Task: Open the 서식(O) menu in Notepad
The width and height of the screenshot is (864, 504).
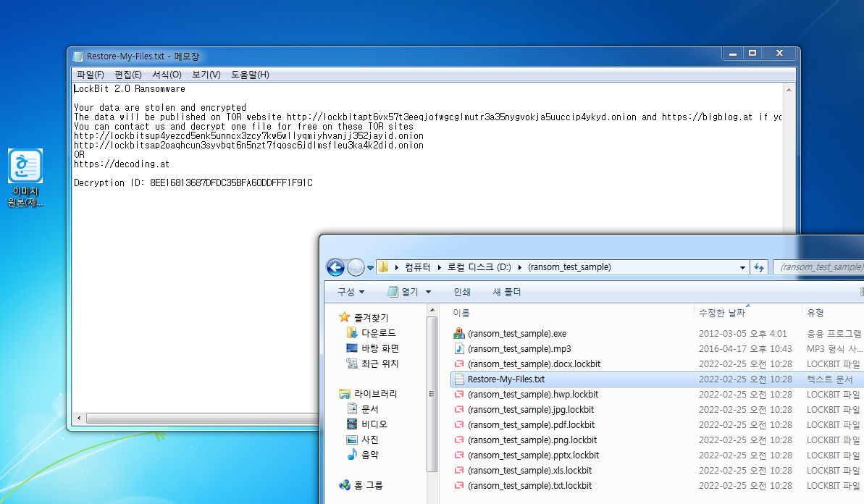Action: pos(167,75)
